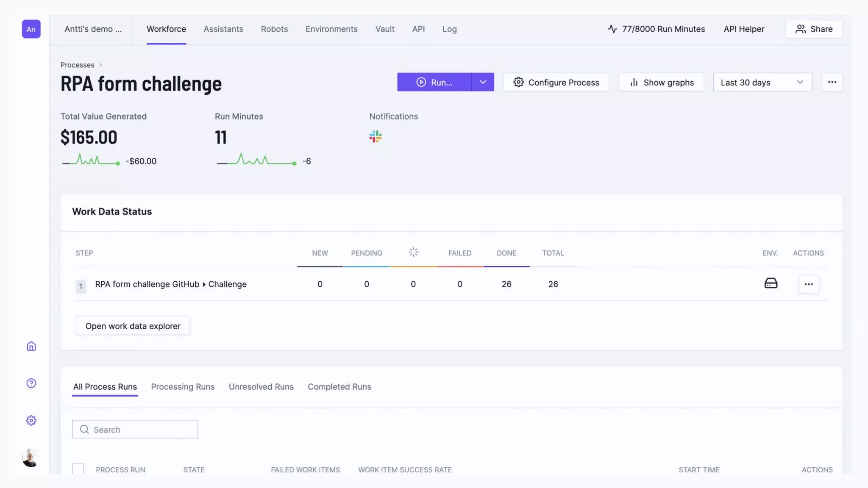Expand the Run button dropdown arrow
Viewport: 868px width, 488px height.
pos(483,82)
